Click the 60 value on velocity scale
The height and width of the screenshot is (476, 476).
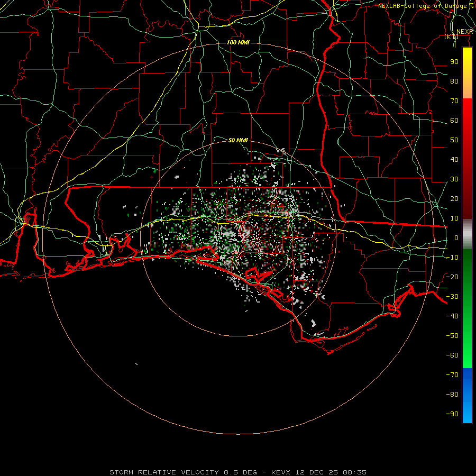coord(454,121)
